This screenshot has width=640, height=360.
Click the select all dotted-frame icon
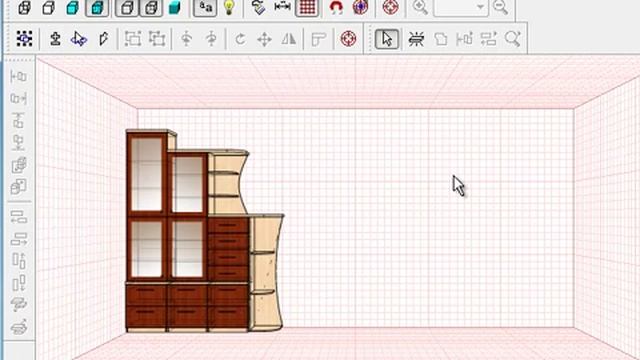(24, 39)
